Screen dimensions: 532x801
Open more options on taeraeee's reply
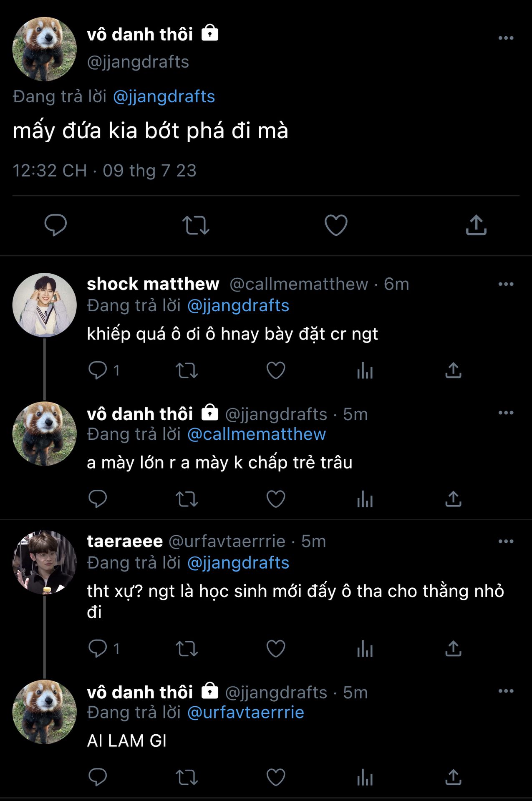[x=506, y=542]
